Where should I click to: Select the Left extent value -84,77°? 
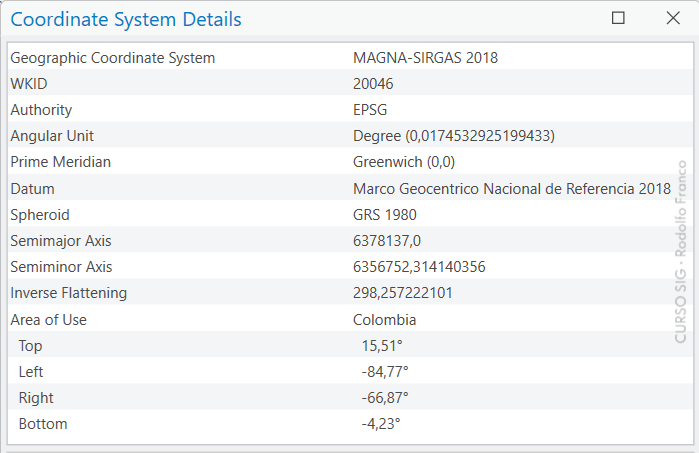(x=384, y=372)
